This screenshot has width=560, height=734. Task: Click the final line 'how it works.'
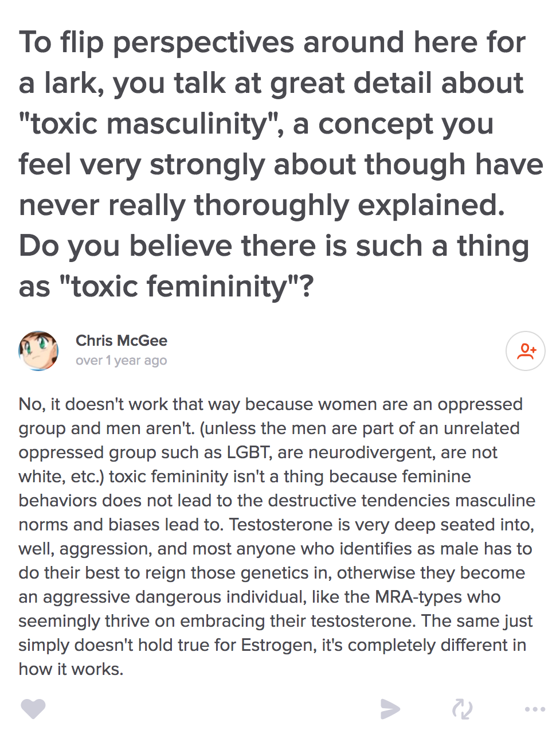tap(71, 669)
